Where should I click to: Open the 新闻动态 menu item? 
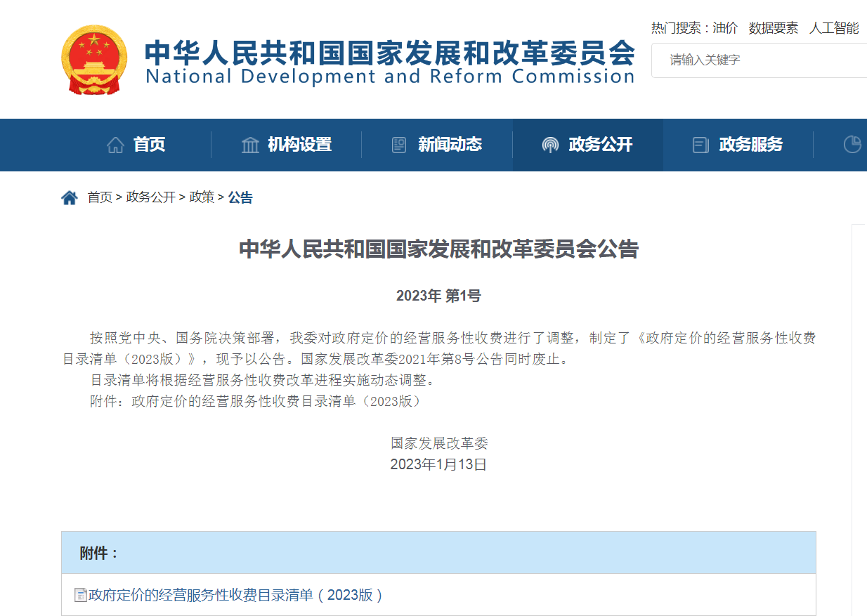pos(450,145)
